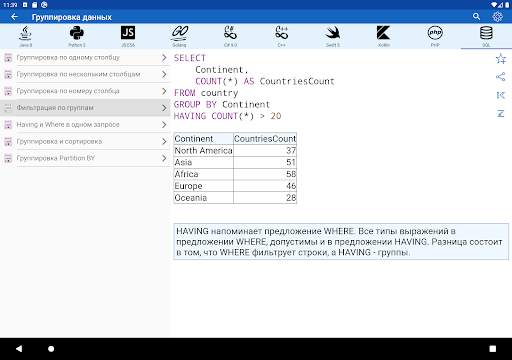Open 'Группировка по одному столбцу' topic
512x360 pixels.
tap(85, 57)
